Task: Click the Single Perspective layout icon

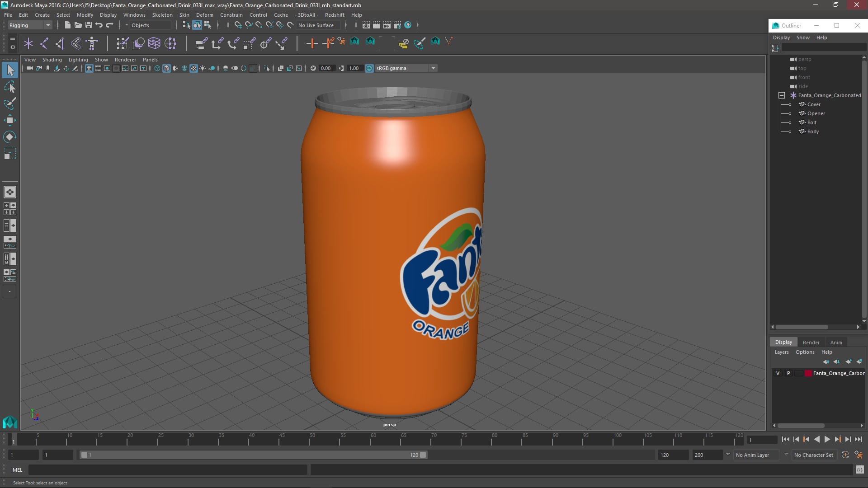Action: click(x=10, y=192)
